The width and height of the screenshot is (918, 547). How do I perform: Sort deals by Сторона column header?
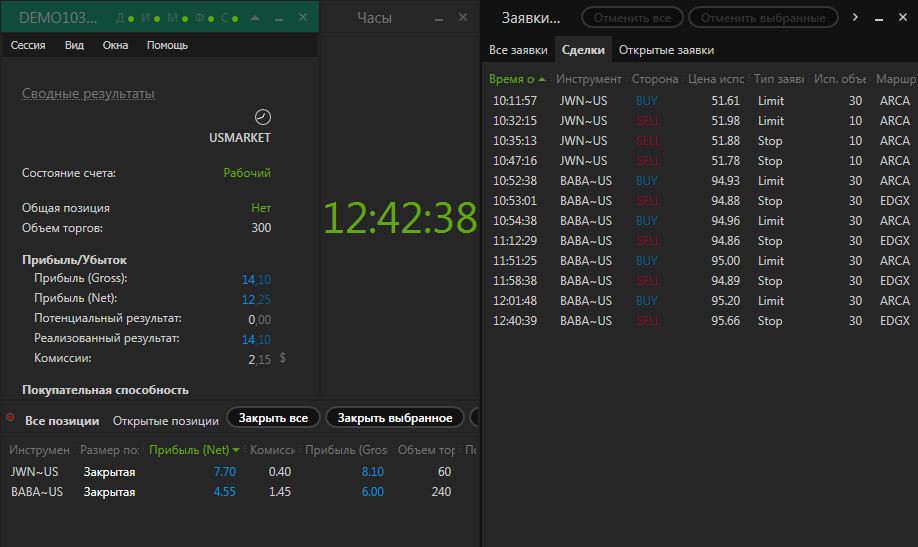(x=655, y=78)
